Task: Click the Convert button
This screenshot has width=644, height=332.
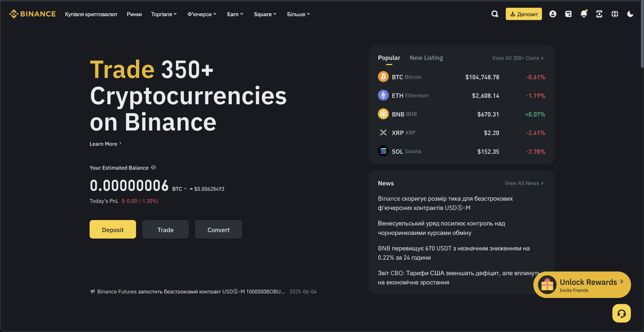Action: [x=218, y=229]
